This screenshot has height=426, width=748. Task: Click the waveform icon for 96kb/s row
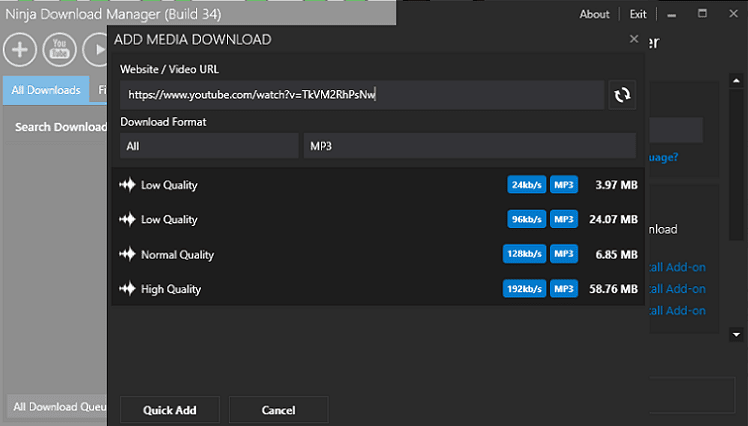pos(127,219)
